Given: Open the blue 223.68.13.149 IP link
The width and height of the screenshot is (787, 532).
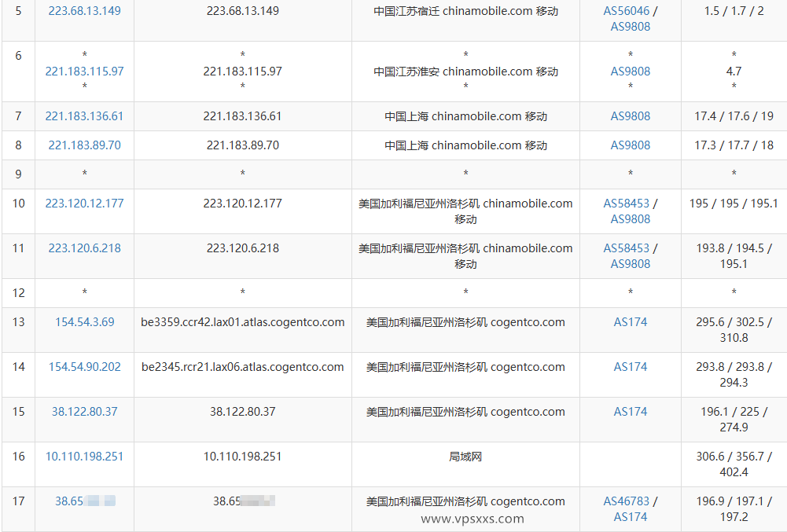Looking at the screenshot, I should coord(84,11).
